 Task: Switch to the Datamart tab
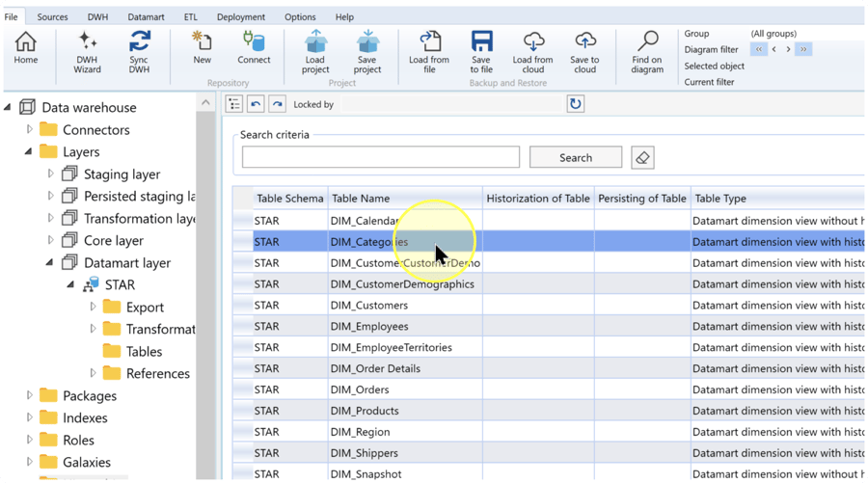point(147,16)
